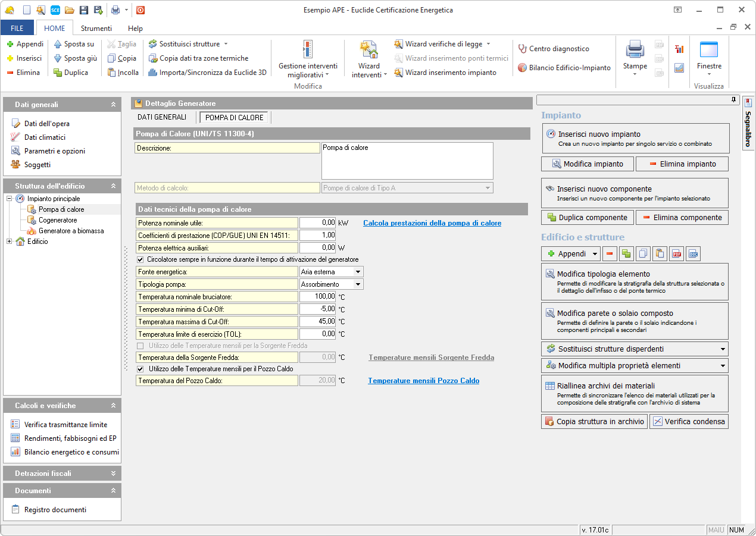Open the Tipologia pompa dropdown
756x536 pixels.
pyautogui.click(x=357, y=284)
